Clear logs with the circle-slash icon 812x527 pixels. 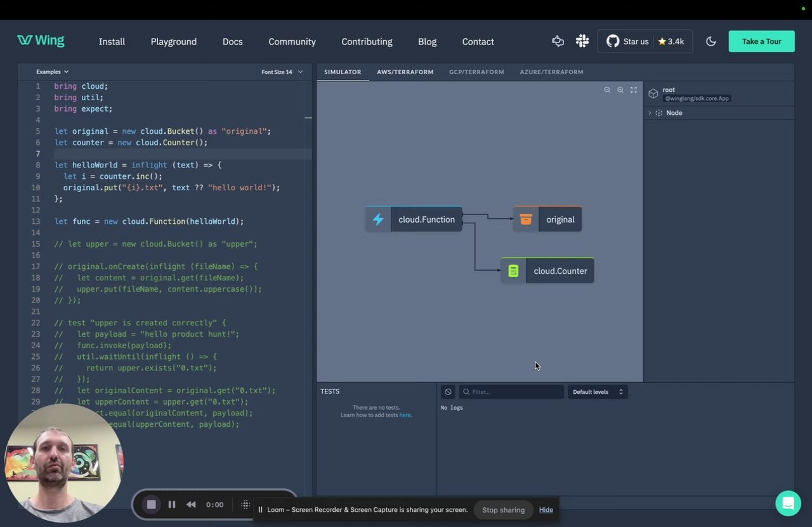pos(448,392)
